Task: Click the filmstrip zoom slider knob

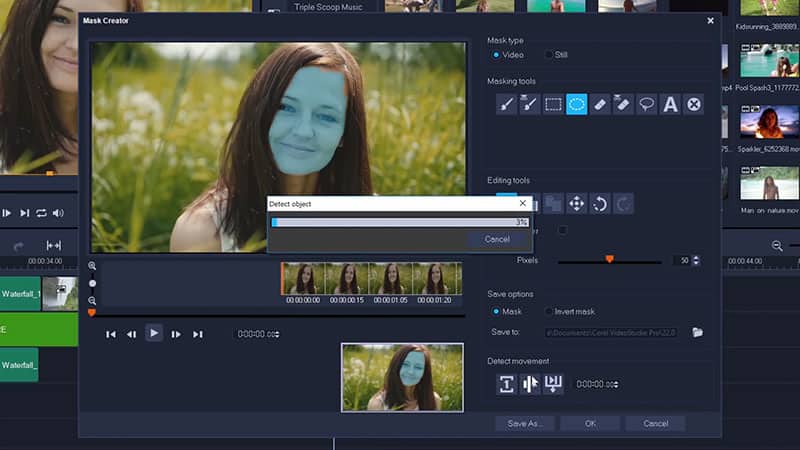Action: [92, 283]
